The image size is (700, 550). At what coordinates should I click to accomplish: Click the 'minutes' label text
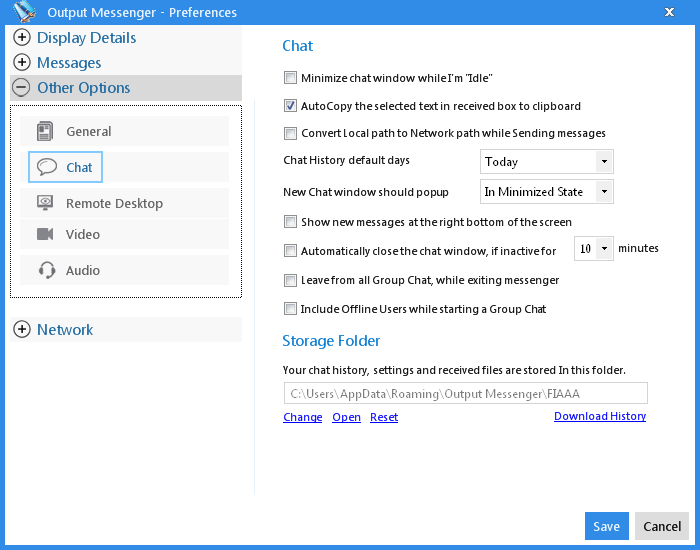tap(638, 248)
